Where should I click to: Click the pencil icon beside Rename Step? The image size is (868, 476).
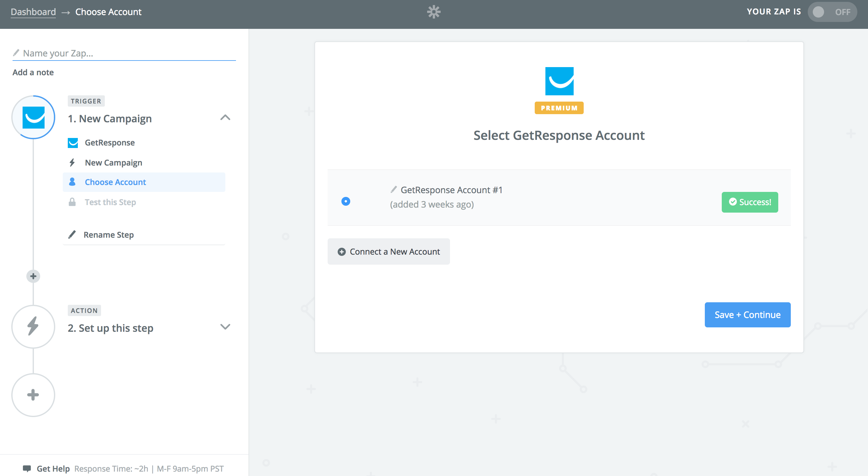[72, 234]
